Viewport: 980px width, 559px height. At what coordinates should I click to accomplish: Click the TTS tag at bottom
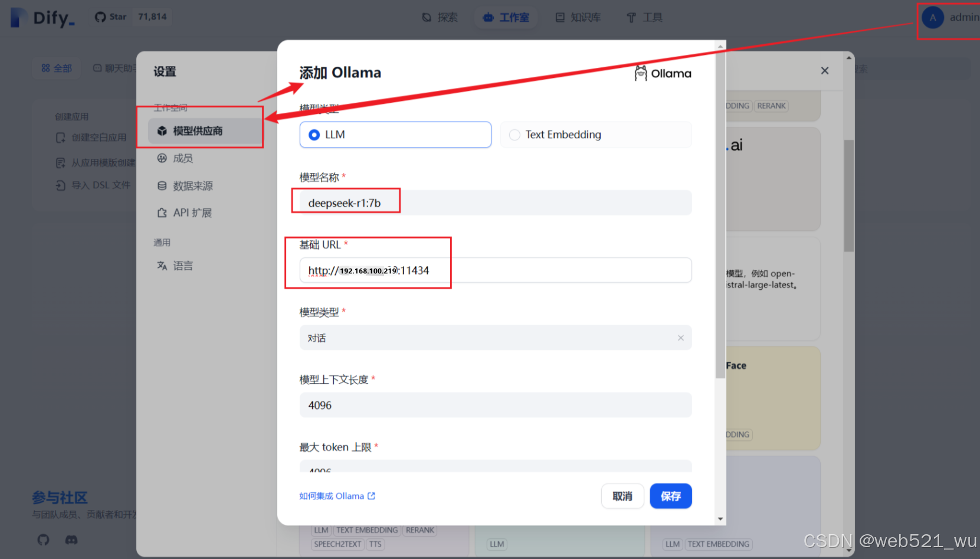375,544
